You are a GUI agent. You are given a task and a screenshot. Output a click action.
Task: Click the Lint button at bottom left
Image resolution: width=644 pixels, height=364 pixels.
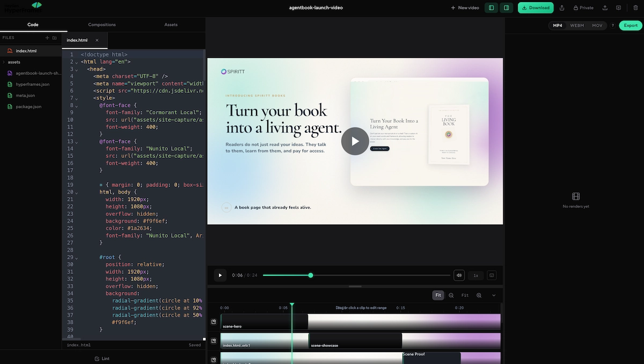pos(102,359)
